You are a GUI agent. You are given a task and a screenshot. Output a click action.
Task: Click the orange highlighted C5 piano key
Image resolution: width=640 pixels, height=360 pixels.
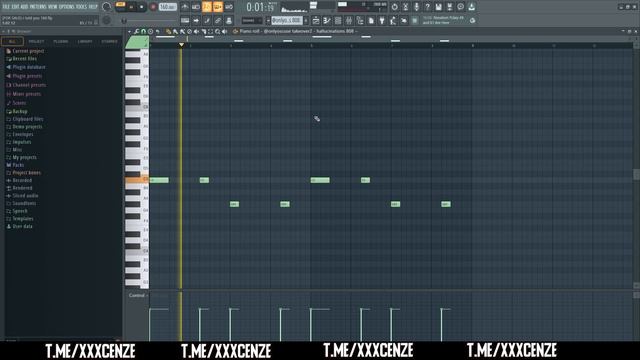(137, 180)
